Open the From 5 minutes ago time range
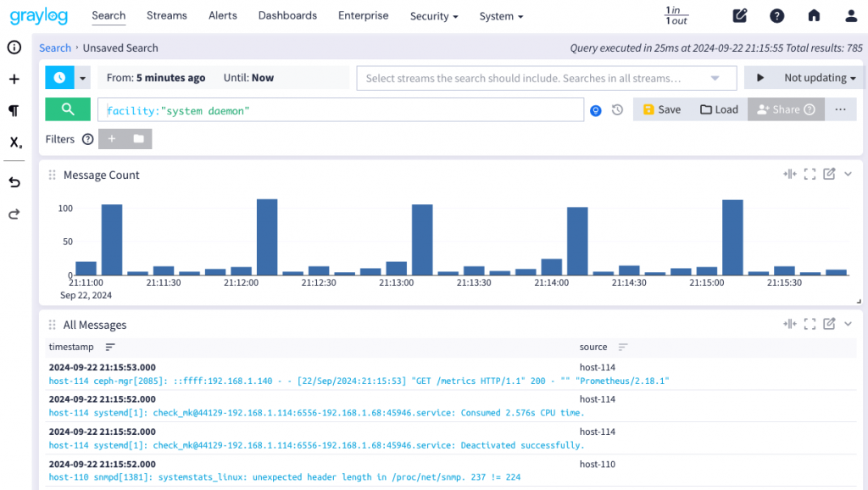 [156, 77]
